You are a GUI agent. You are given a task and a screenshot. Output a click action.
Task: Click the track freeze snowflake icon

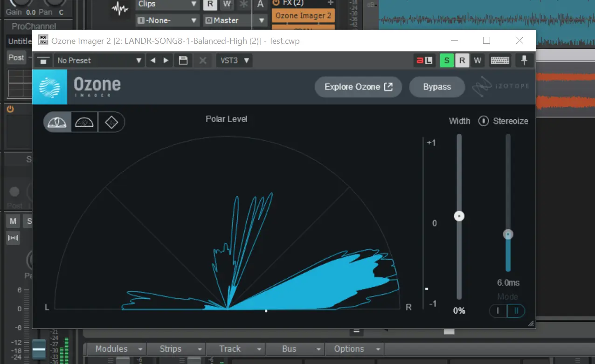click(x=243, y=4)
